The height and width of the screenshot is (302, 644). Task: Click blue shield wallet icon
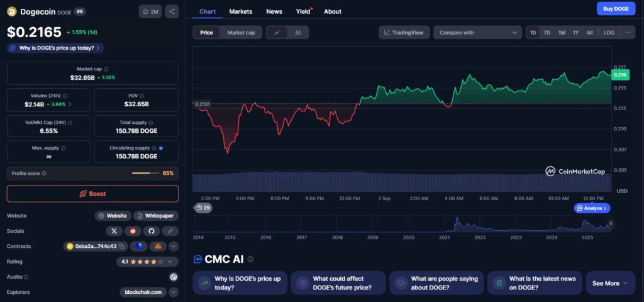coord(139,246)
